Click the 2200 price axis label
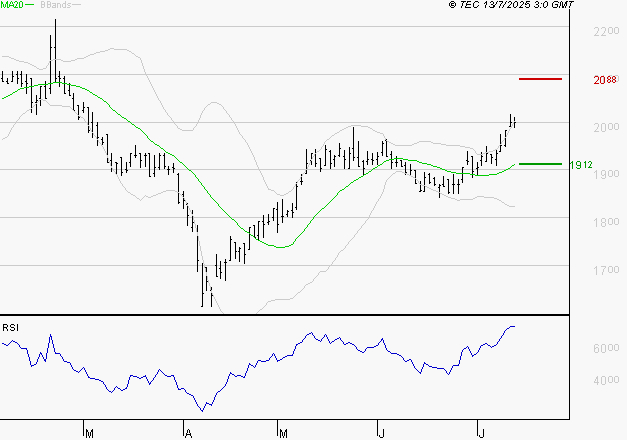Screen dimensions: 627x440 [606, 31]
